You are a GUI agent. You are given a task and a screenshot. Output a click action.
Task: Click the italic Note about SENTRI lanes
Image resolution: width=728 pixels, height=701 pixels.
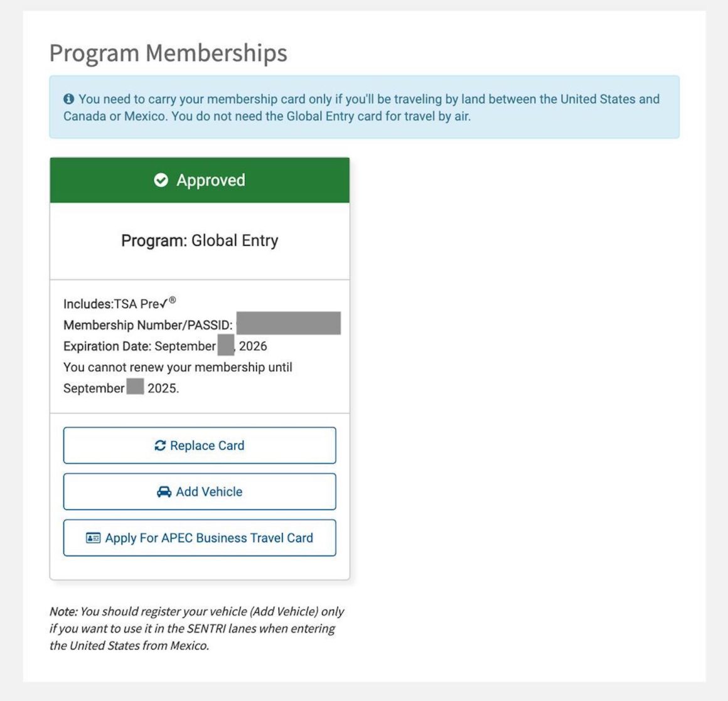tap(196, 628)
